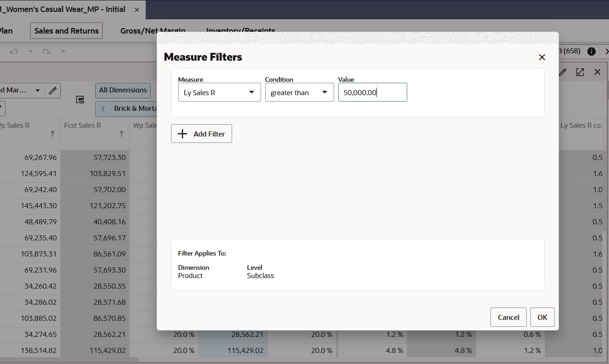Select the cell with value 57,723.30
The width and height of the screenshot is (609, 364).
click(x=95, y=158)
